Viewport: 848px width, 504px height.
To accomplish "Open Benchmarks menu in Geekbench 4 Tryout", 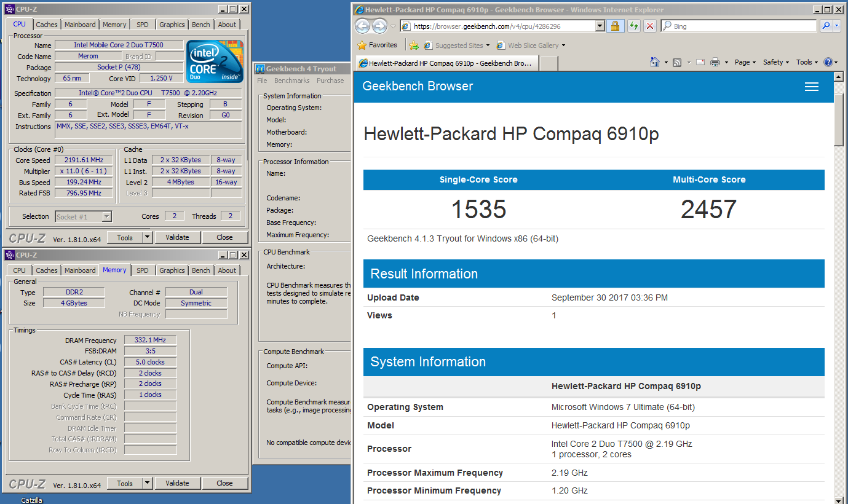I will click(292, 81).
